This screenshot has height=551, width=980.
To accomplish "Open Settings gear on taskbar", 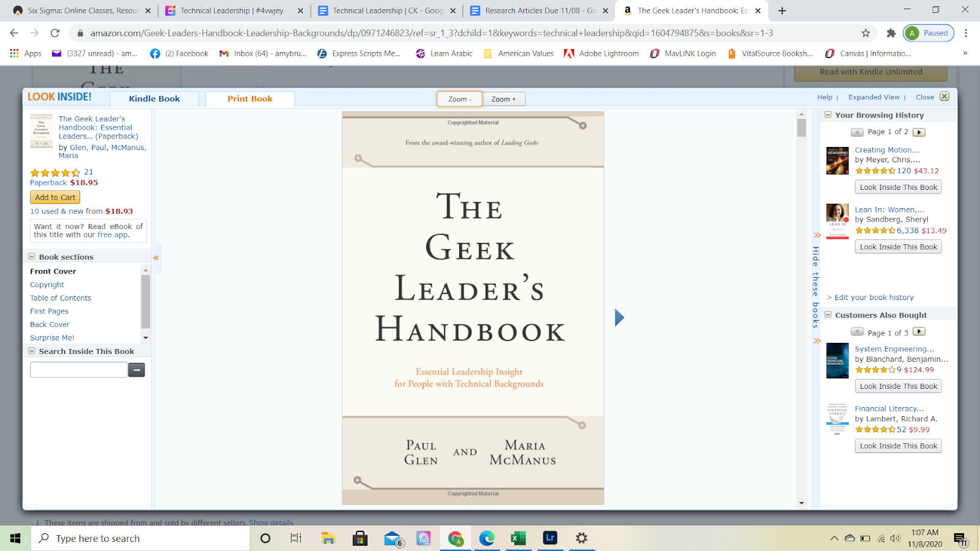I will 581,538.
